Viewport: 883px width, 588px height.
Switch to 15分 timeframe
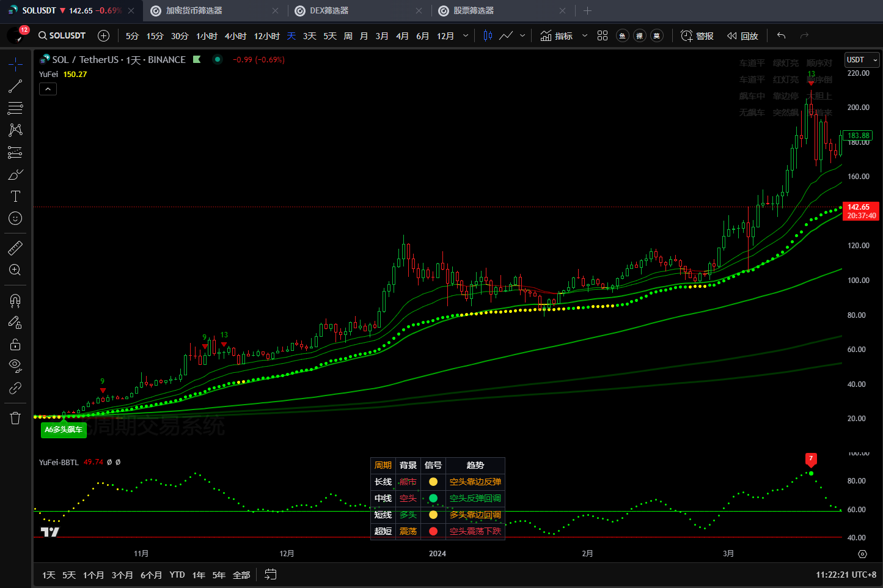pos(155,36)
